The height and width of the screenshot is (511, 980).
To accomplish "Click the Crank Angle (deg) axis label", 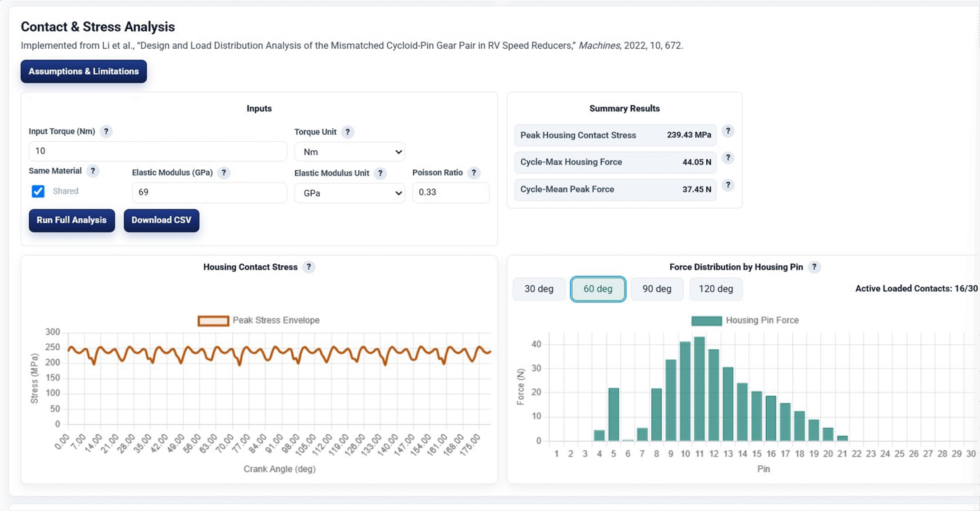I will 279,469.
